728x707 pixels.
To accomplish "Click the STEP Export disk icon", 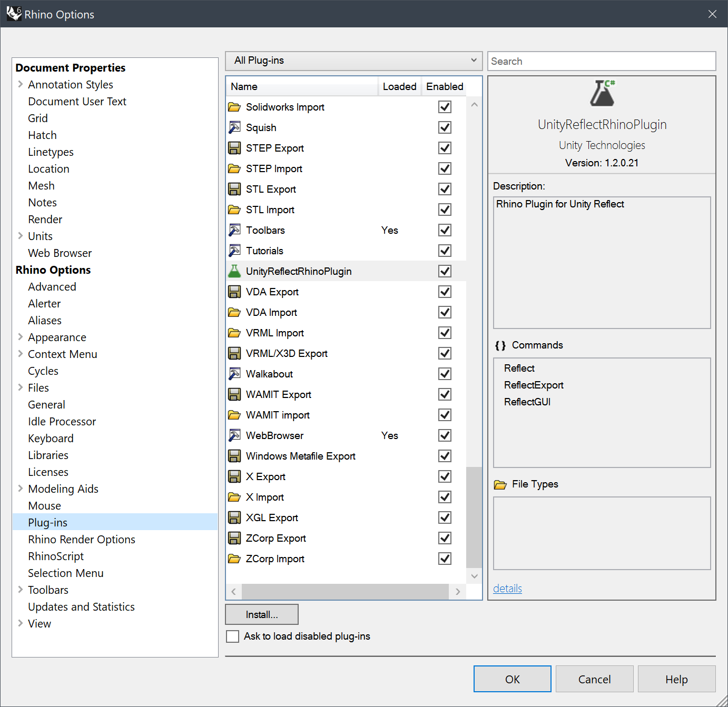I will pos(234,148).
